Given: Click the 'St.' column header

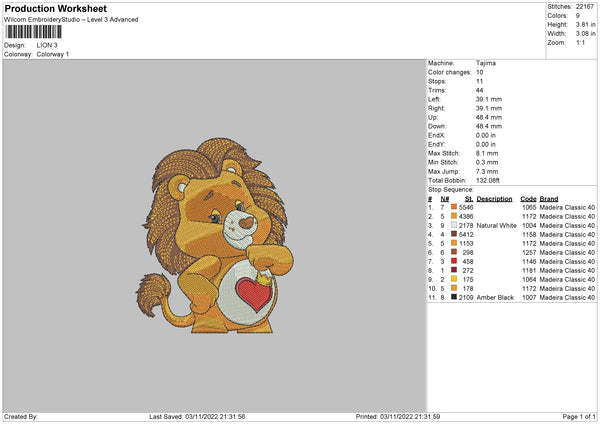Looking at the screenshot, I should pos(469,199).
